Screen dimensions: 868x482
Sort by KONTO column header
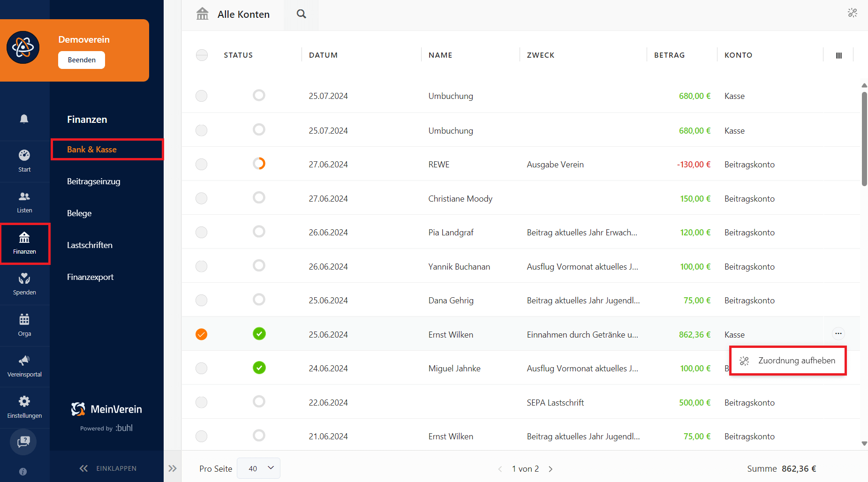pyautogui.click(x=738, y=55)
